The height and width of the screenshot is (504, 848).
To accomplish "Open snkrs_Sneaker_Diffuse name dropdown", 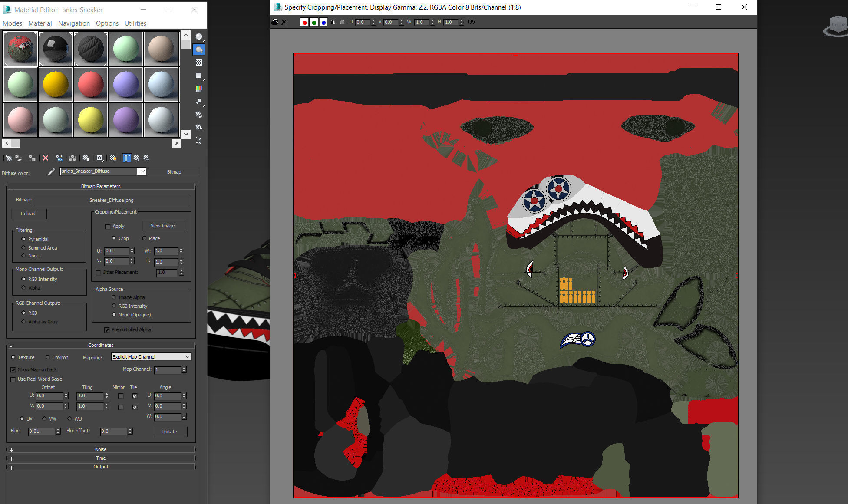I will [x=142, y=171].
